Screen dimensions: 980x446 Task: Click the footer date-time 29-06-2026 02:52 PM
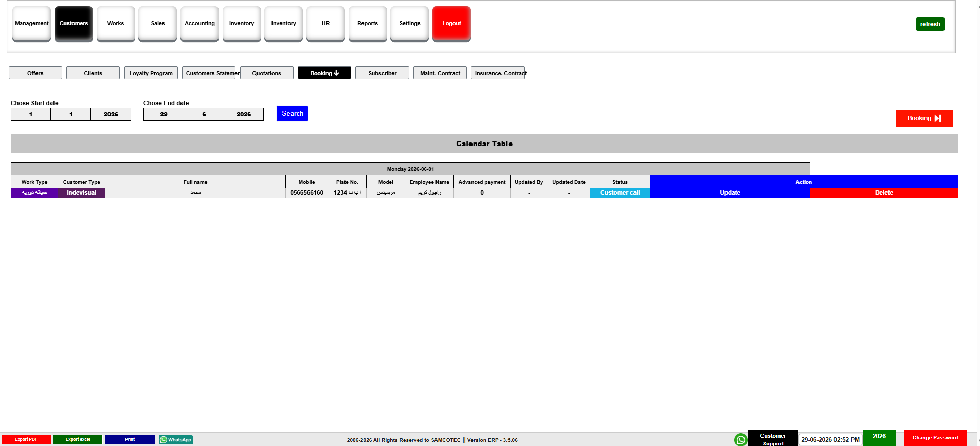tap(830, 440)
